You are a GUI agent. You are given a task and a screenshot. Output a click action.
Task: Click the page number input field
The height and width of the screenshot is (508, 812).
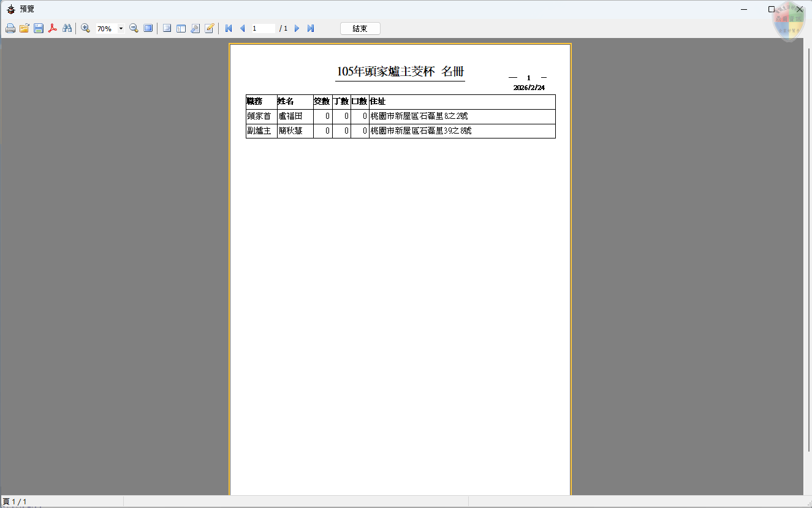pos(262,28)
